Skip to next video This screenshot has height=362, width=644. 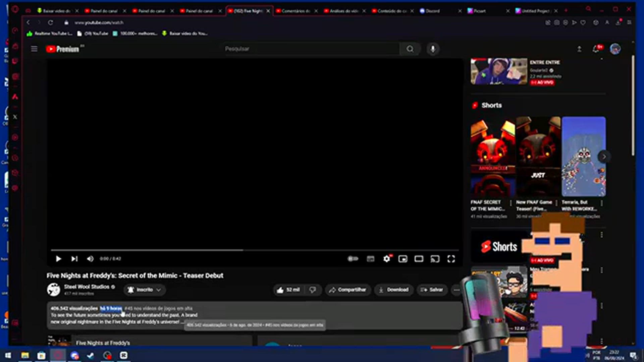click(x=74, y=259)
